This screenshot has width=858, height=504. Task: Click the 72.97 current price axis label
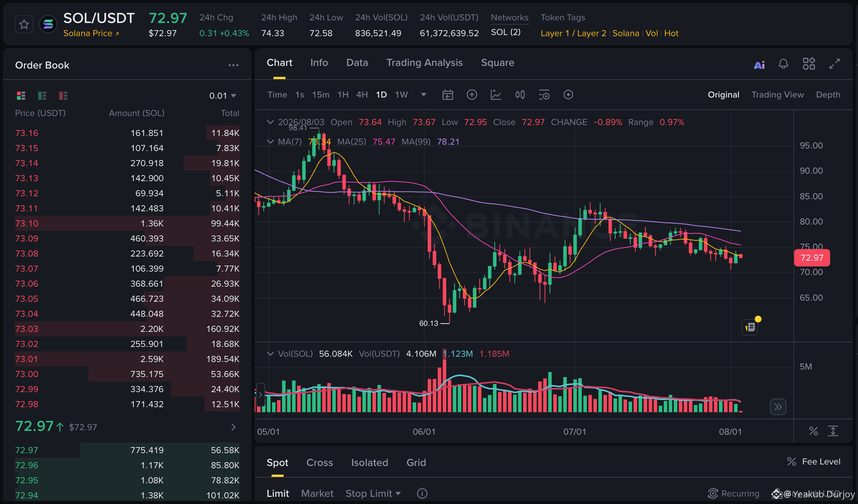812,258
